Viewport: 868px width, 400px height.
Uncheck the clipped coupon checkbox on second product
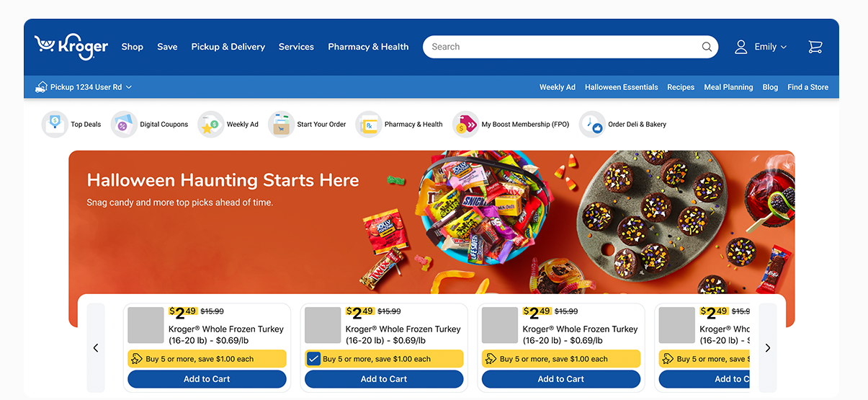313,359
